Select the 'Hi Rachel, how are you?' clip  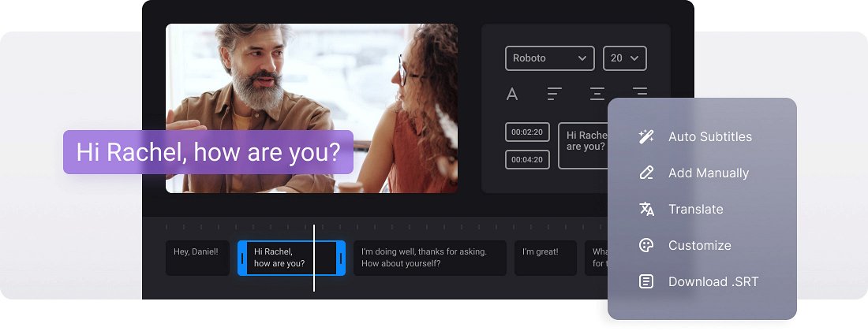click(291, 258)
